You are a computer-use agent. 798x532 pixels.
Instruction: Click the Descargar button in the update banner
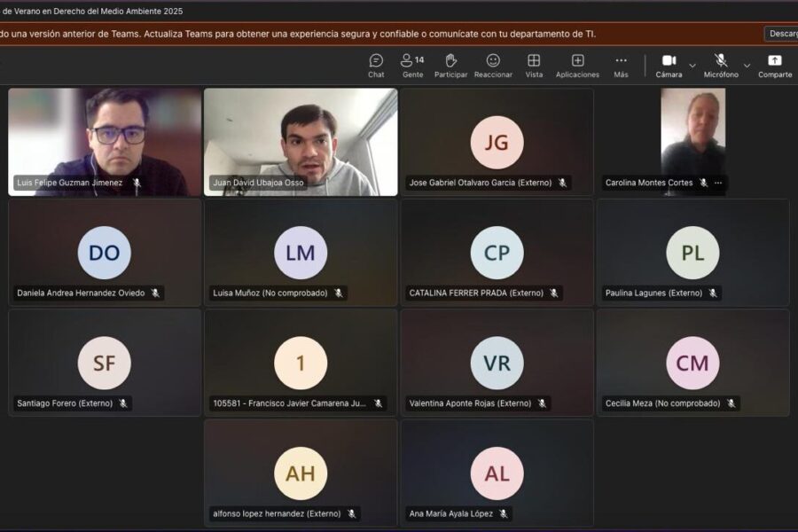pyautogui.click(x=780, y=34)
